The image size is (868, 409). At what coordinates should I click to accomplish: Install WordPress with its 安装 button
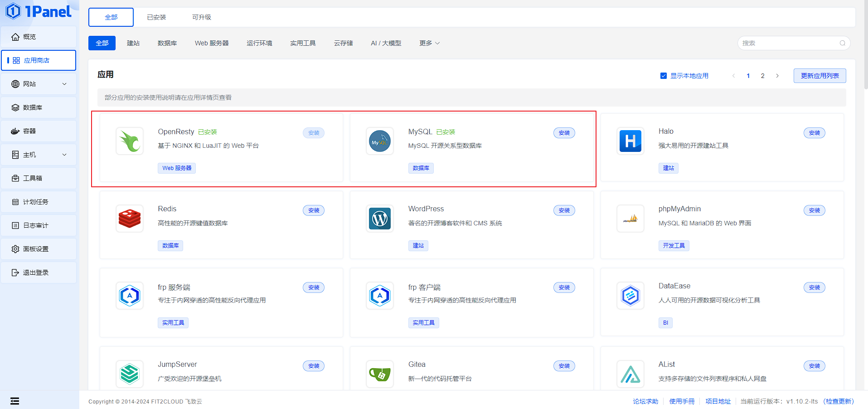(564, 210)
